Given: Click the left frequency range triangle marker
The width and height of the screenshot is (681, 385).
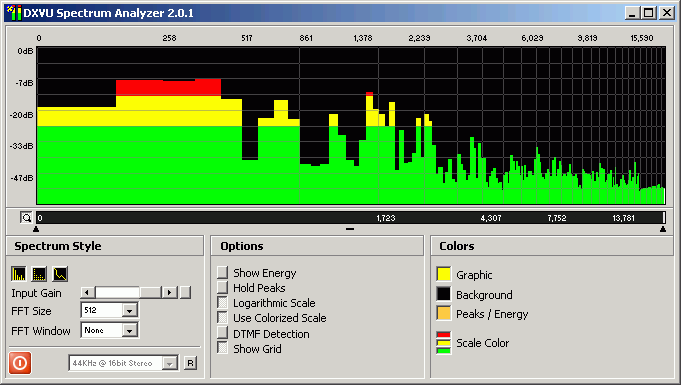Looking at the screenshot, I should pyautogui.click(x=36, y=229).
